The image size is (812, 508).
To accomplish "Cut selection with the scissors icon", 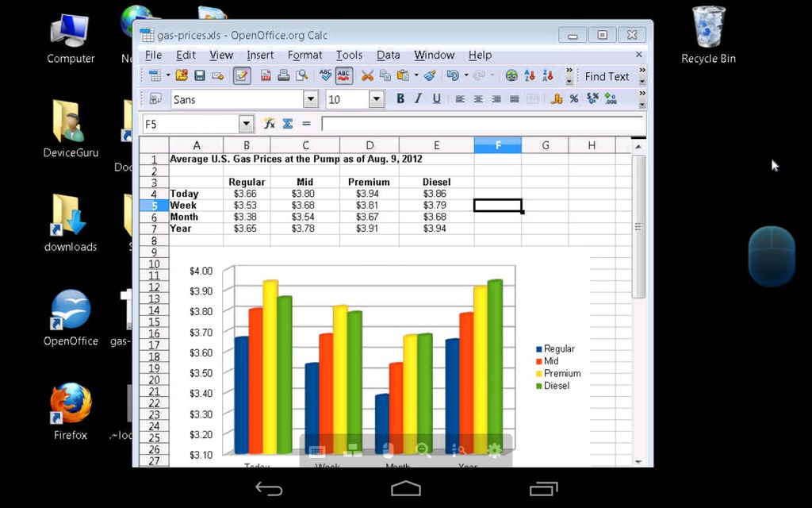I will click(367, 75).
